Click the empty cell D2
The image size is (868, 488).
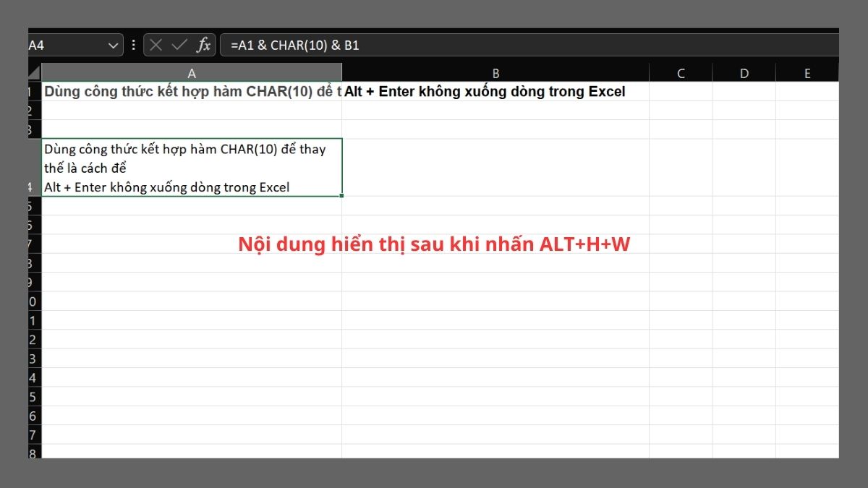click(x=744, y=111)
